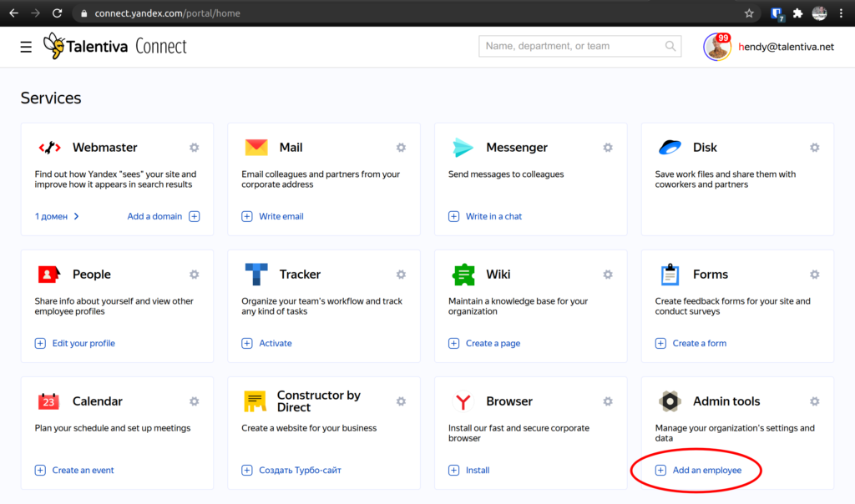Open the Mail envelope icon
The width and height of the screenshot is (855, 504).
pos(255,147)
